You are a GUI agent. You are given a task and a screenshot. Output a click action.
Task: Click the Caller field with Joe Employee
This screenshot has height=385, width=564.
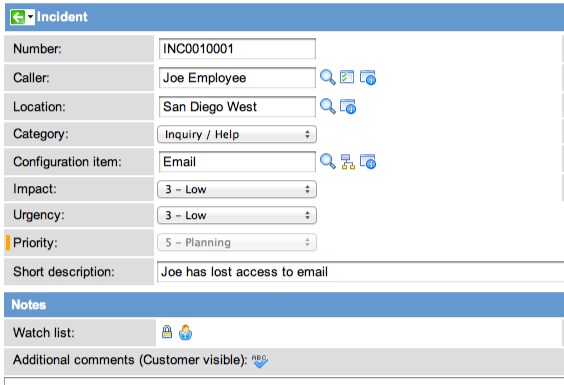coord(237,77)
